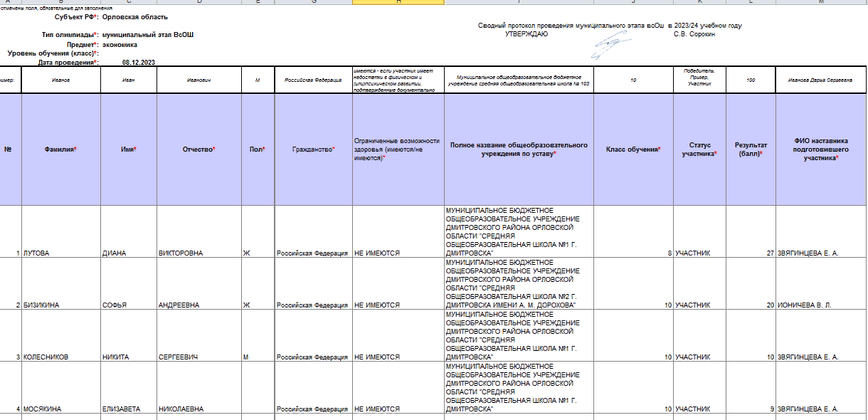Click the "Класс обучения" column header
The width and height of the screenshot is (868, 420).
[633, 149]
